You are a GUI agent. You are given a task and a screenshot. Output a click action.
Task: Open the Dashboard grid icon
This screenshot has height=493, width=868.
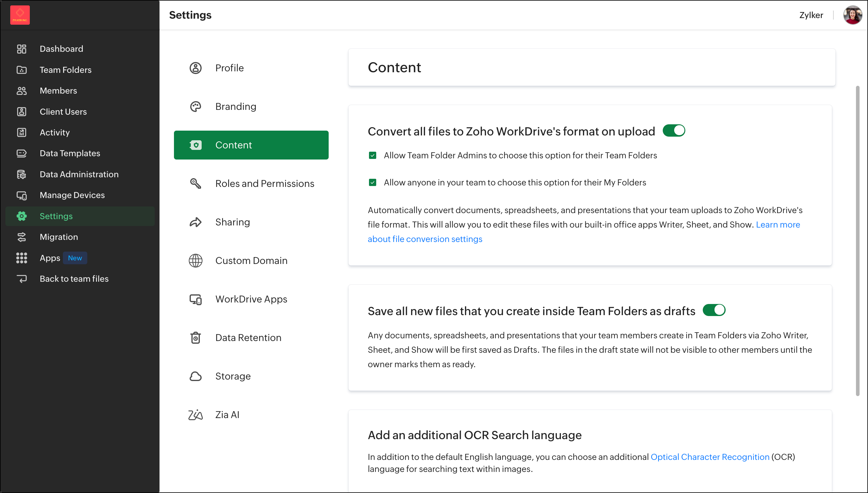[22, 49]
